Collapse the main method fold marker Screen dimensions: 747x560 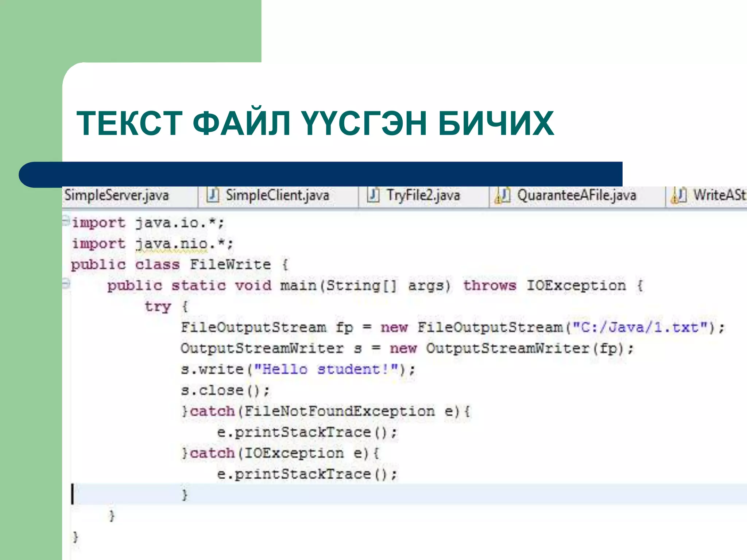pyautogui.click(x=66, y=283)
